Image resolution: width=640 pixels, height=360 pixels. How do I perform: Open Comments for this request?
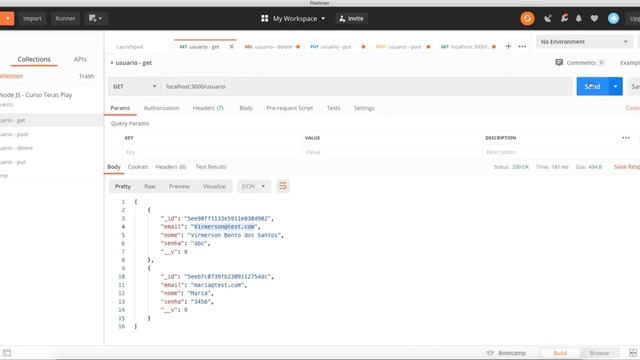click(580, 62)
